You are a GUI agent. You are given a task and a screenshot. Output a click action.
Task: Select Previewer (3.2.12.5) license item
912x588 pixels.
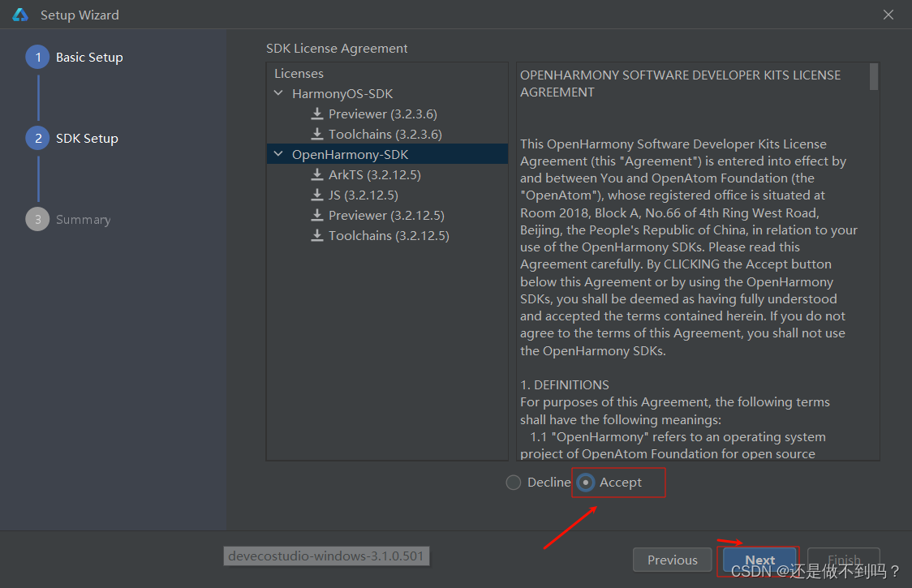(386, 216)
